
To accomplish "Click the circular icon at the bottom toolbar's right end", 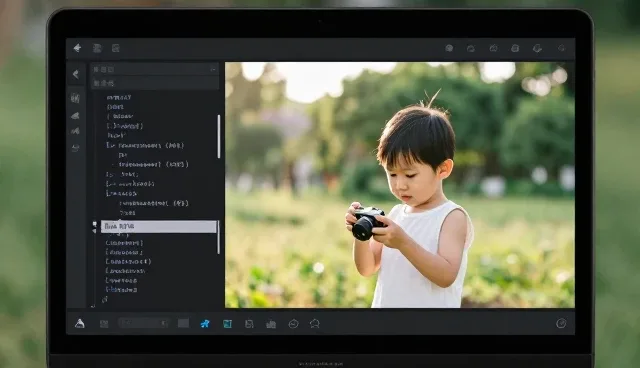I will coord(561,324).
